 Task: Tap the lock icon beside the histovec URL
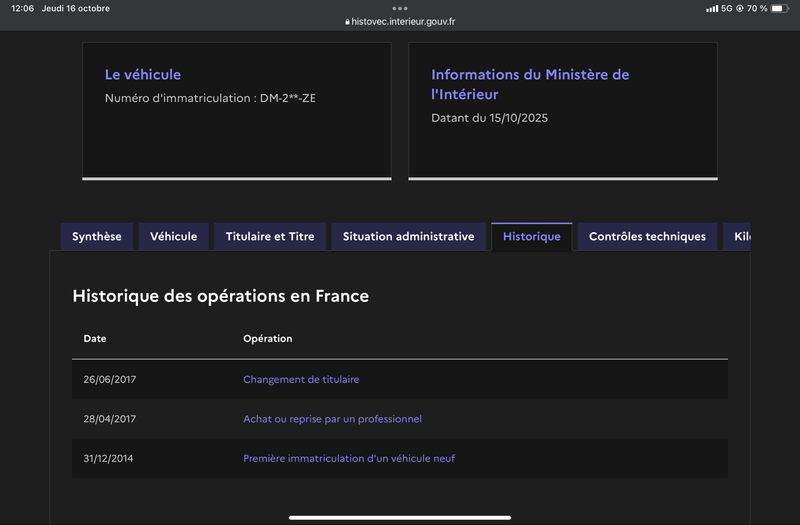click(x=347, y=21)
